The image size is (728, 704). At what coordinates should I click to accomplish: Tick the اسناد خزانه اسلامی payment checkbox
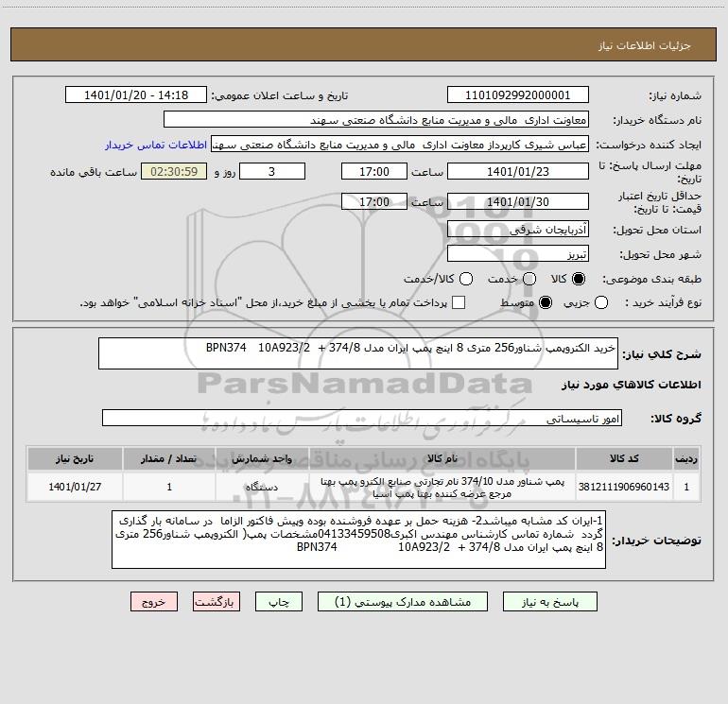point(459,302)
